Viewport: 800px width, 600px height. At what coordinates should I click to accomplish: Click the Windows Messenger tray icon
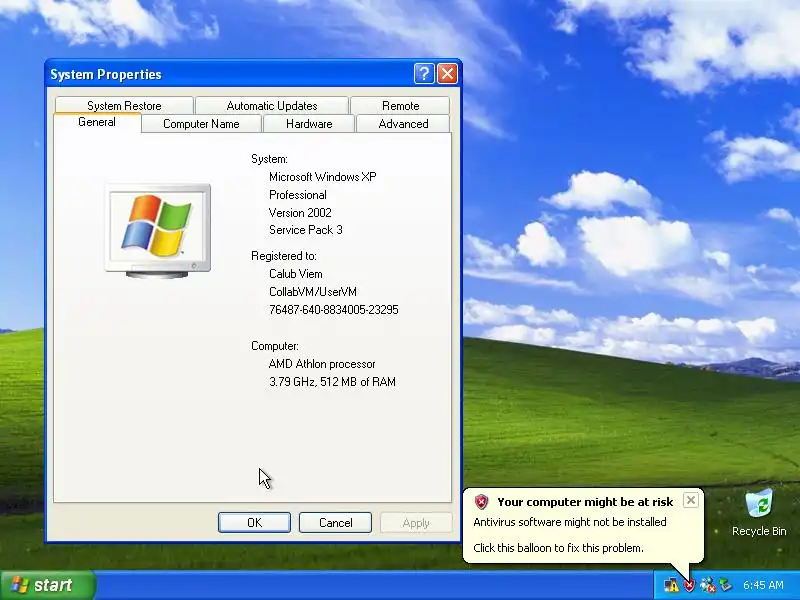[x=708, y=585]
